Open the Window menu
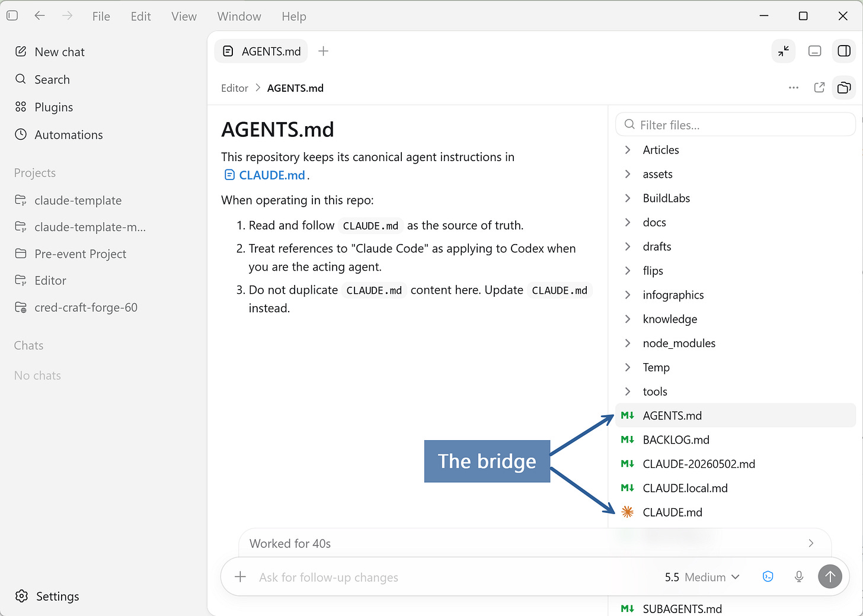The image size is (863, 616). click(239, 17)
